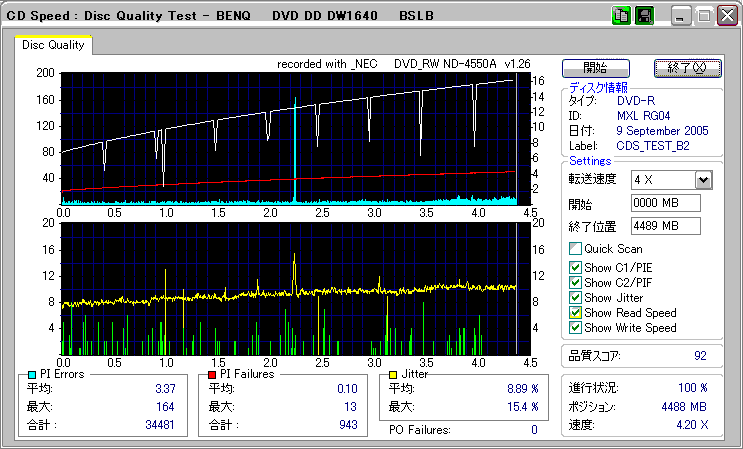743x449 pixels.
Task: Open the 4 X transfer speed dropdown
Action: click(x=703, y=180)
